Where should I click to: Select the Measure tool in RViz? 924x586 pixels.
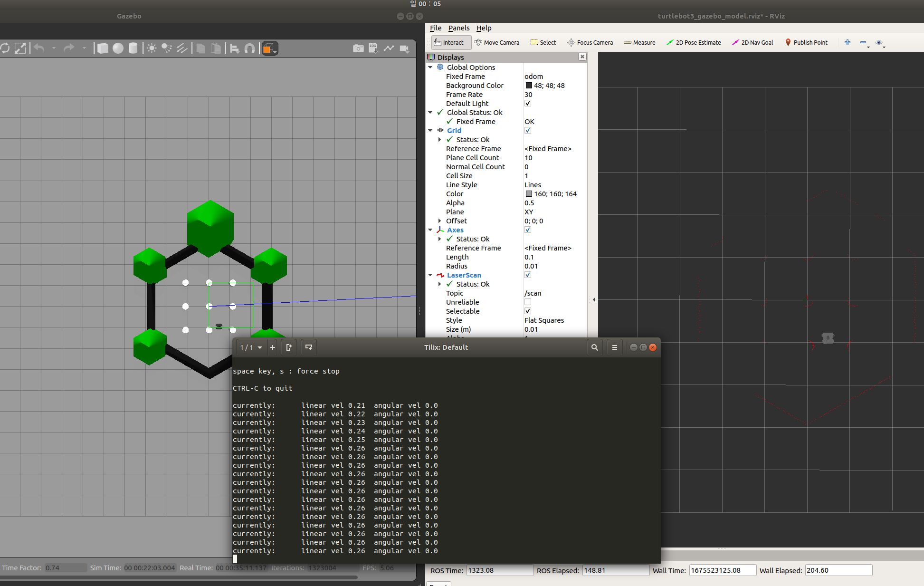tap(639, 42)
